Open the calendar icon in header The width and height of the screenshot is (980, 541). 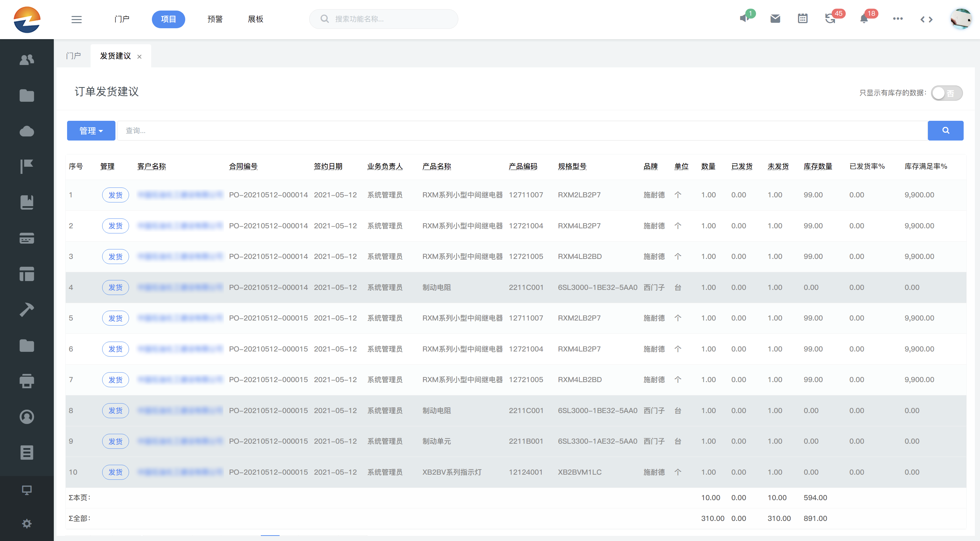(802, 19)
